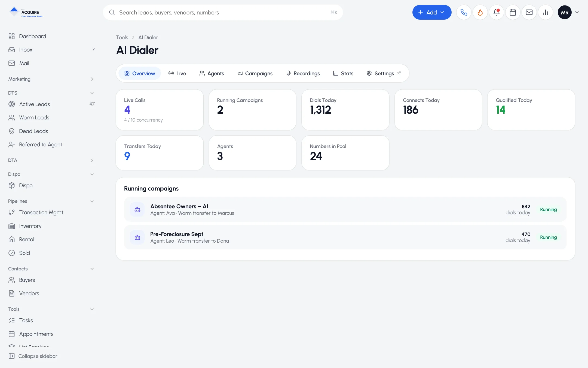The height and width of the screenshot is (368, 588).
Task: Click Running status badge for Pre-Foreclosure Sept
Action: 548,237
